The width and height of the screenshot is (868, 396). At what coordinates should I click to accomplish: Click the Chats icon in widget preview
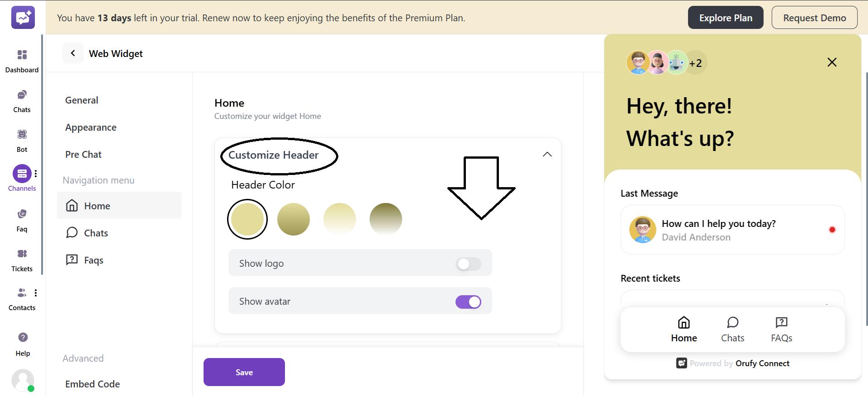tap(732, 323)
